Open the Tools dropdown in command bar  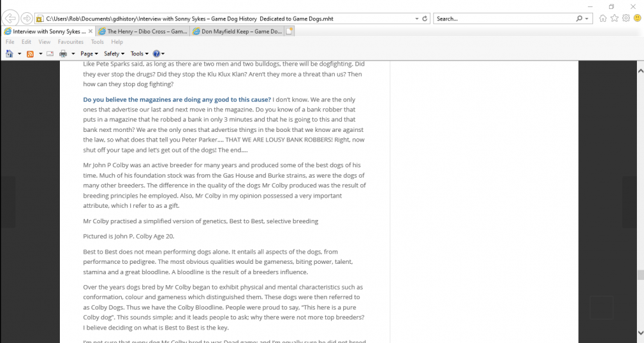[139, 54]
